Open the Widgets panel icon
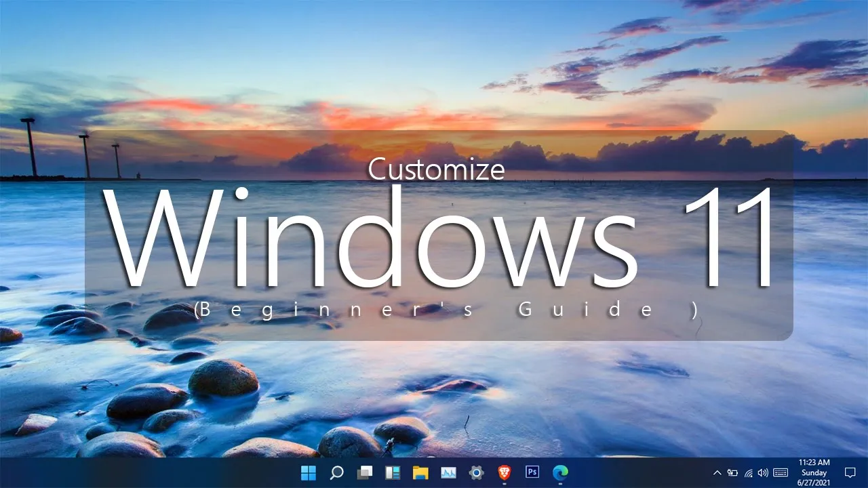 393,472
